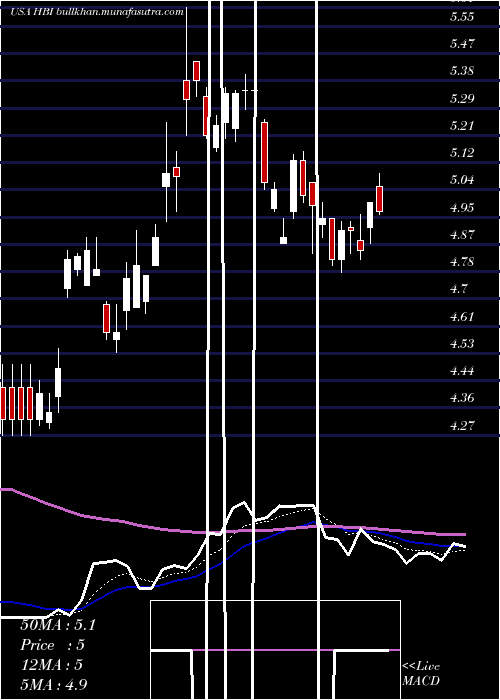Click the 5.38 price axis label
This screenshot has height=700, width=500.
pos(462,71)
